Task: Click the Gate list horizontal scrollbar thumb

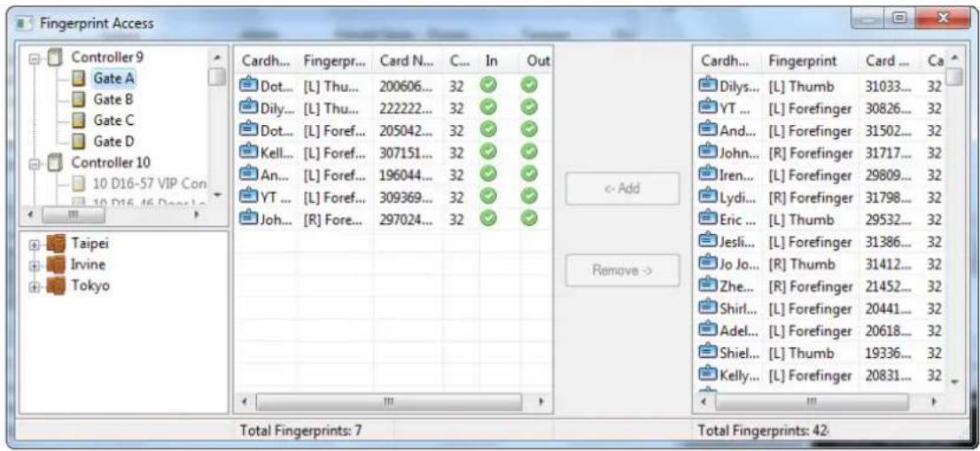Action: (388, 401)
